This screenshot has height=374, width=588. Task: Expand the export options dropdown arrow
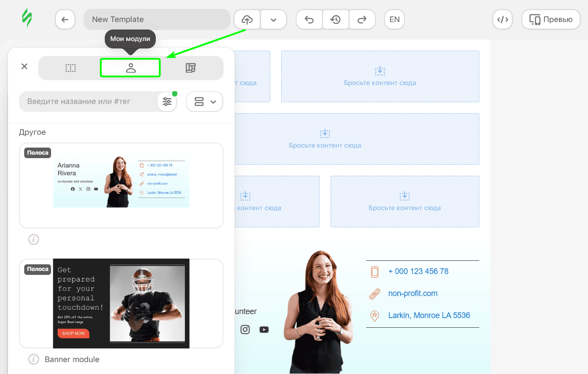[273, 19]
